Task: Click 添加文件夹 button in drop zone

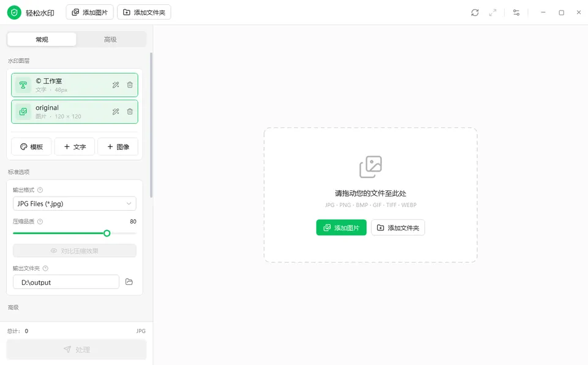Action: pos(398,228)
